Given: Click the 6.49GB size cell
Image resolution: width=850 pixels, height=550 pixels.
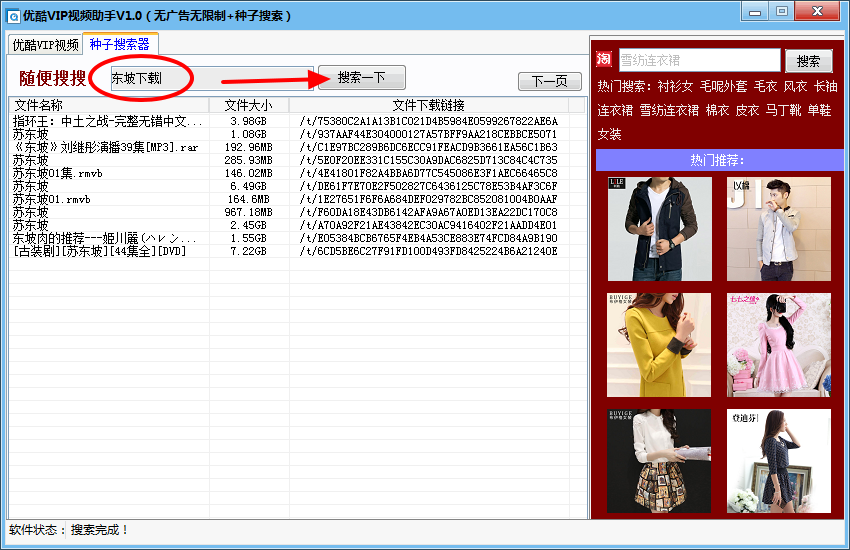Looking at the screenshot, I should coord(248,186).
